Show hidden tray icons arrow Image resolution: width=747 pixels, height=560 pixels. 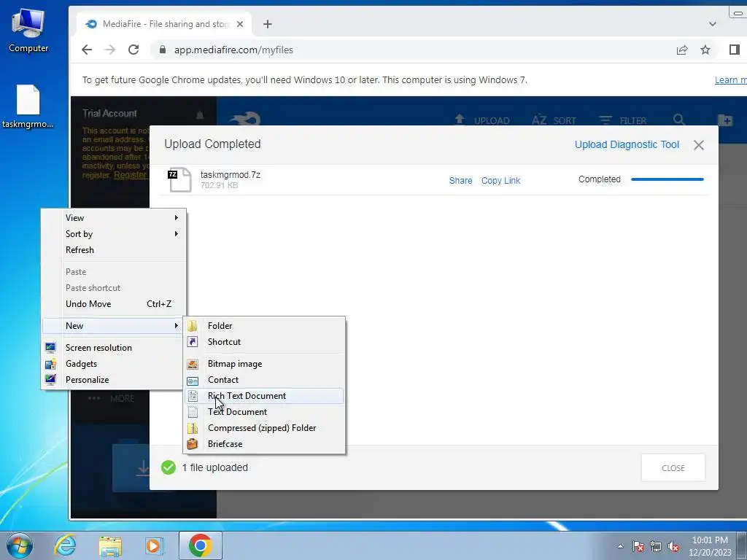pos(620,546)
